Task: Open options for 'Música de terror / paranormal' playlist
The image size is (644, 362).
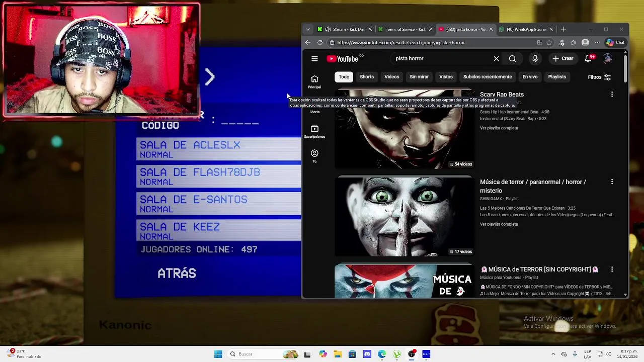Action: coord(612,182)
